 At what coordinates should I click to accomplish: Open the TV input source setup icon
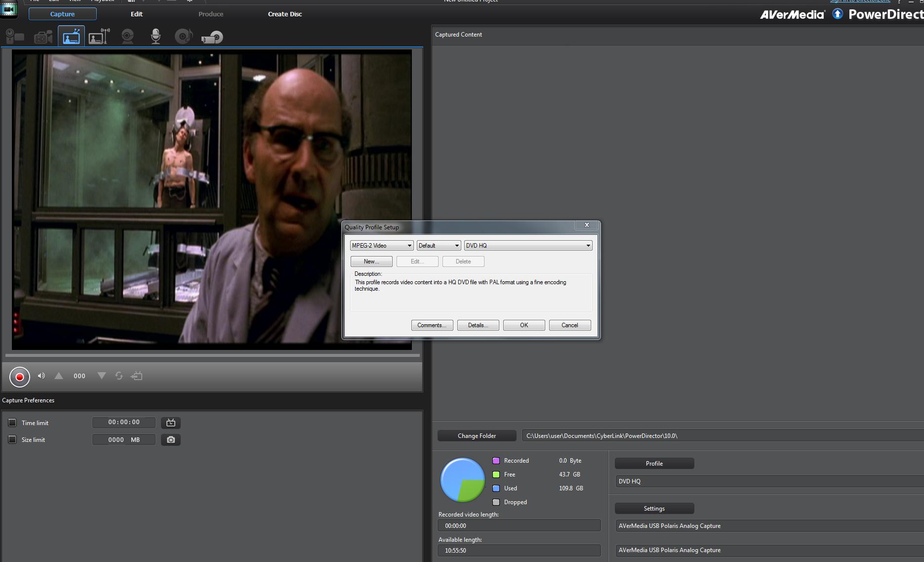pos(137,376)
